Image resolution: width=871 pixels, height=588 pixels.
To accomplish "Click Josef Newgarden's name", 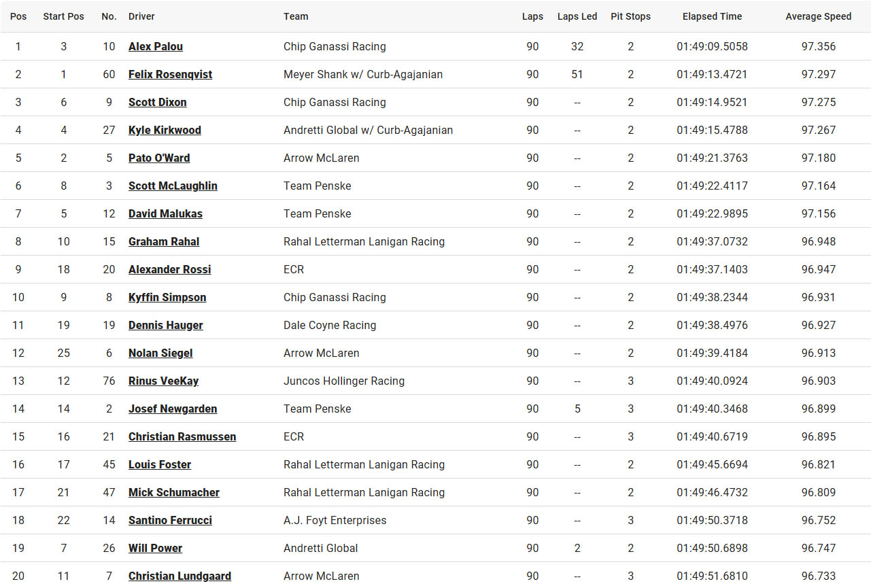I will [x=173, y=409].
